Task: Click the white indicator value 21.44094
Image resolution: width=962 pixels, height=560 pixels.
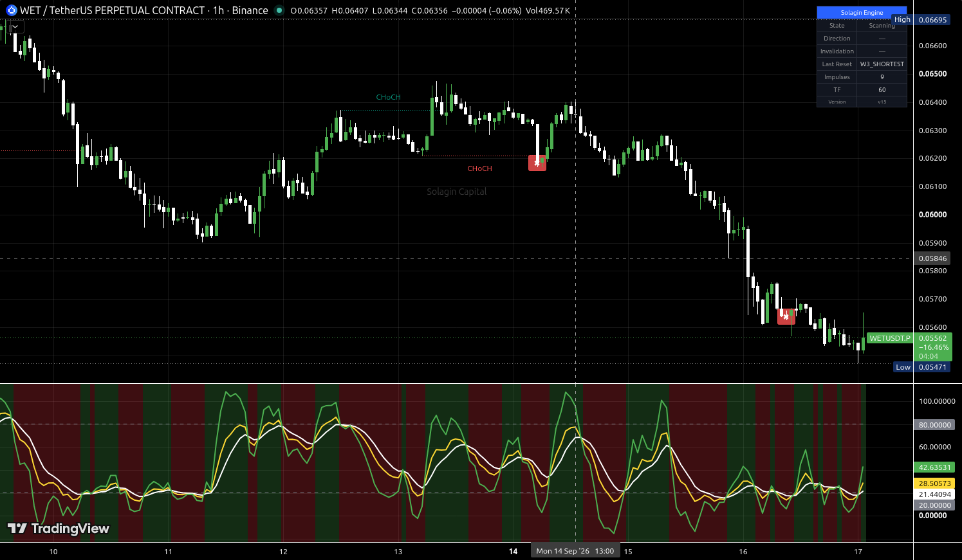Action: (x=934, y=494)
